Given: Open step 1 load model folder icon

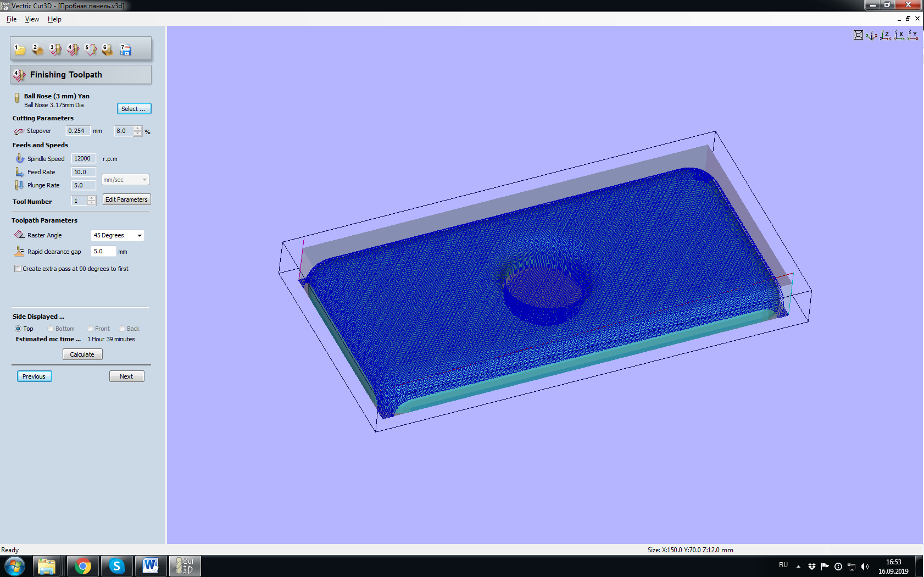Looking at the screenshot, I should 20,50.
